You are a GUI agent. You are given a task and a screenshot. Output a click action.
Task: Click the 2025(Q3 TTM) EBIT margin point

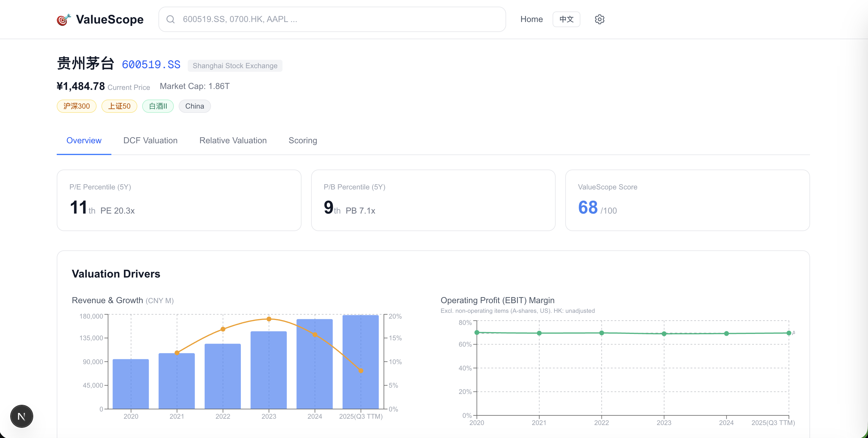click(789, 333)
